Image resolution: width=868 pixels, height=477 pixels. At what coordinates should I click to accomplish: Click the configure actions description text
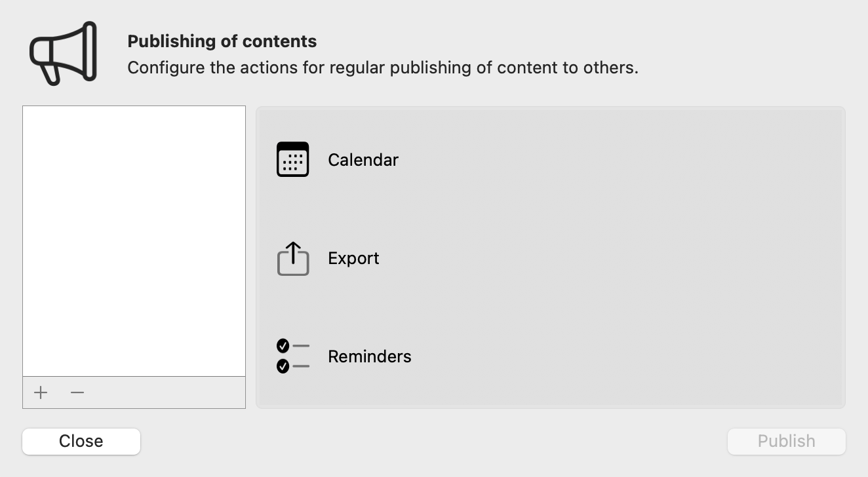point(382,67)
